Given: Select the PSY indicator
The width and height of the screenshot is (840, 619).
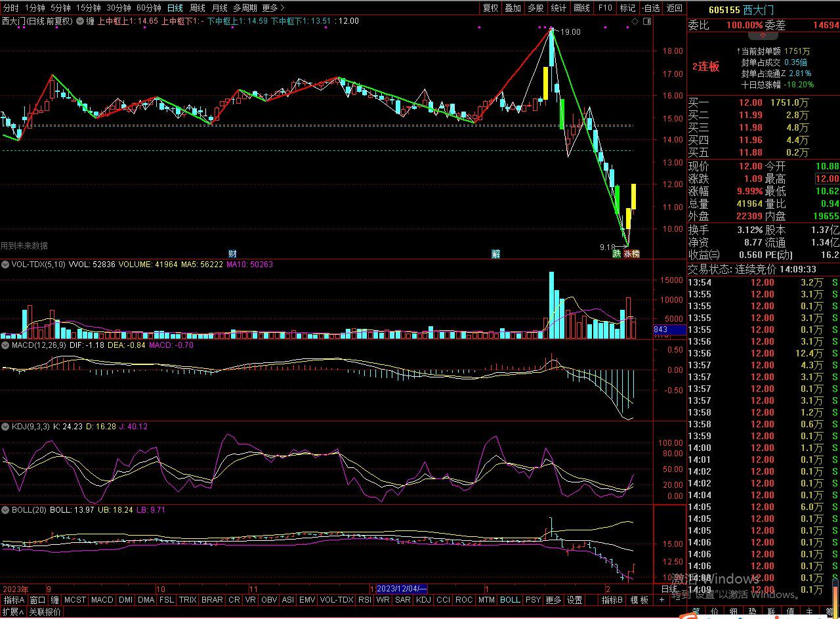Looking at the screenshot, I should (533, 600).
